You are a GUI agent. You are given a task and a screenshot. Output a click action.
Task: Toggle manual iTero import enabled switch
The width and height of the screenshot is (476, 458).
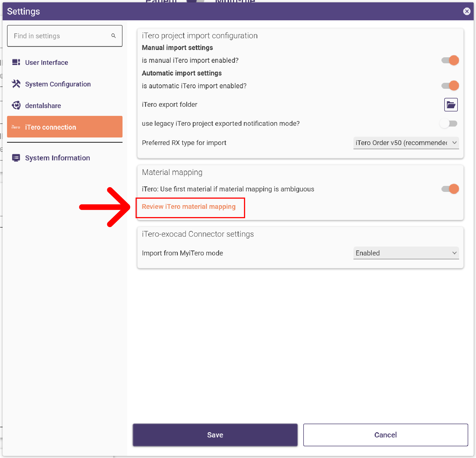coord(450,60)
